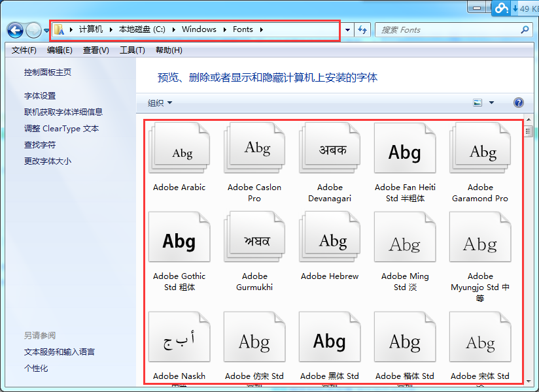The height and width of the screenshot is (392, 539).
Task: Open 文本服务和输入语言 link
Action: pyautogui.click(x=59, y=352)
